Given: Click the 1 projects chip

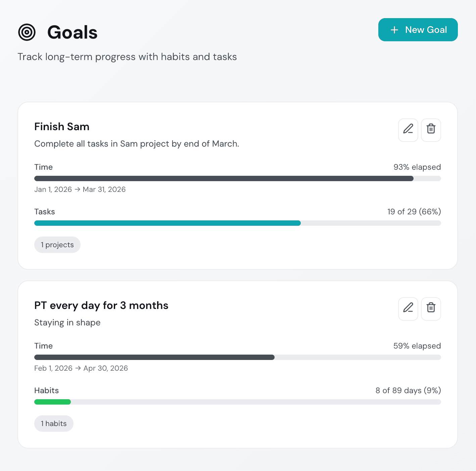Looking at the screenshot, I should [x=57, y=245].
